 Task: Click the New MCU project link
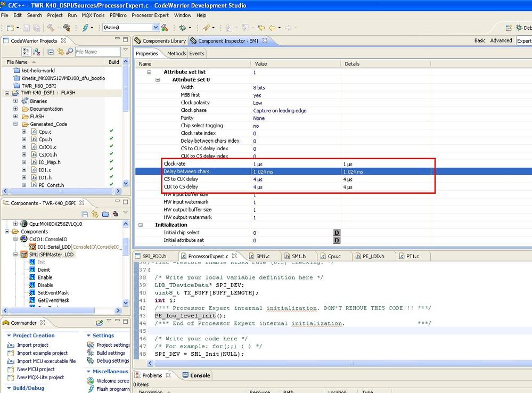pyautogui.click(x=36, y=369)
